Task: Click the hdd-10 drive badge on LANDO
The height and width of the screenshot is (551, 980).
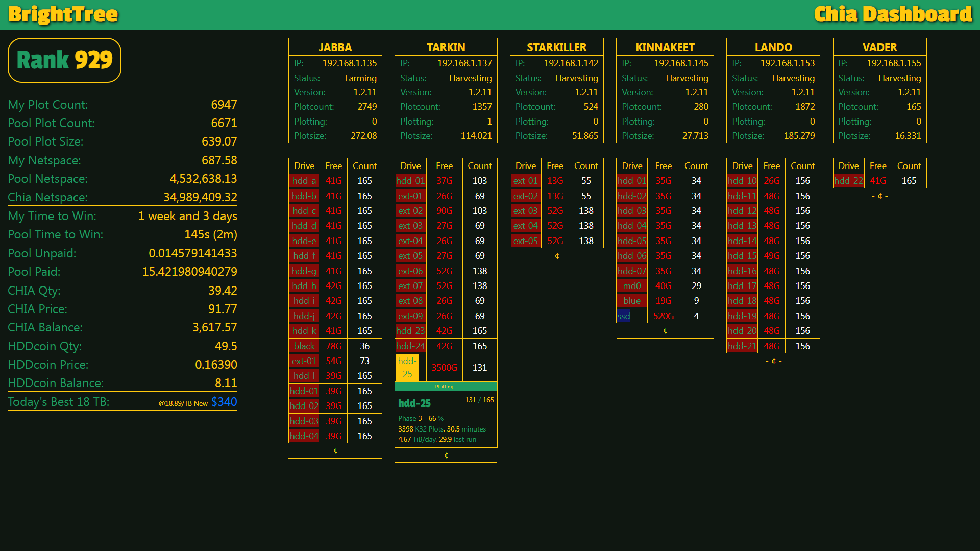Action: (x=742, y=180)
